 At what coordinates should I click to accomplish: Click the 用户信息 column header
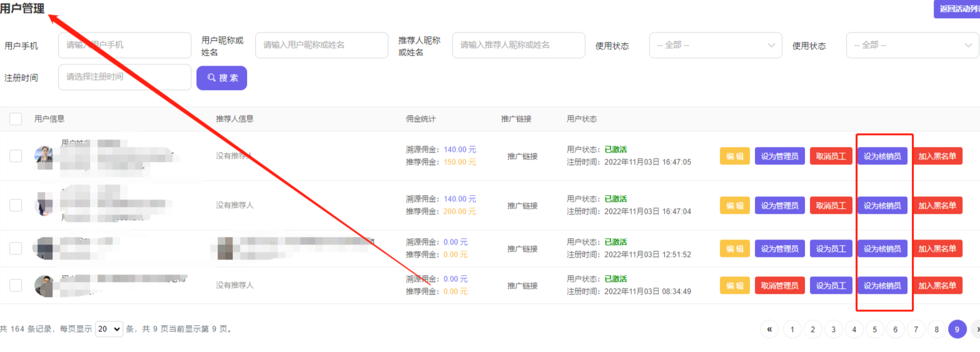point(49,119)
